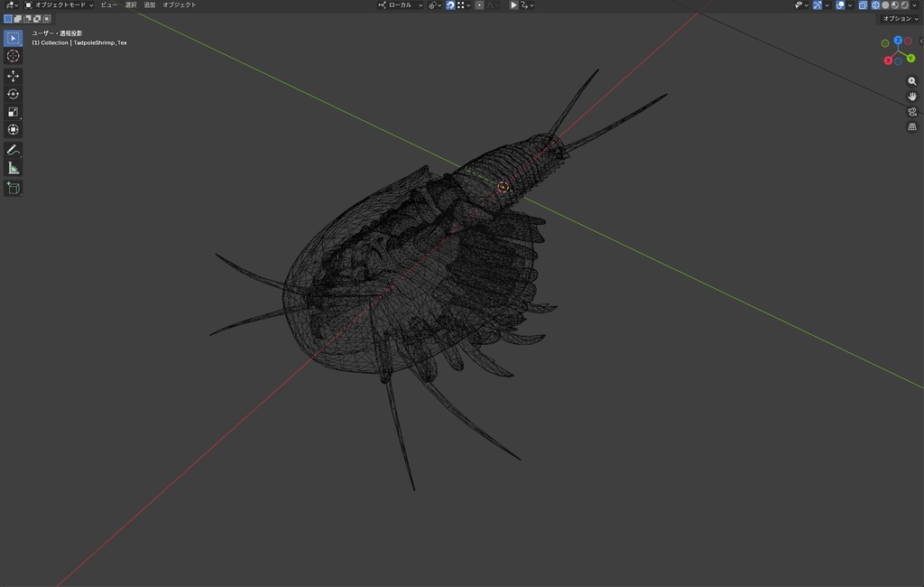Open the proportional falloff dropdown

(x=494, y=5)
